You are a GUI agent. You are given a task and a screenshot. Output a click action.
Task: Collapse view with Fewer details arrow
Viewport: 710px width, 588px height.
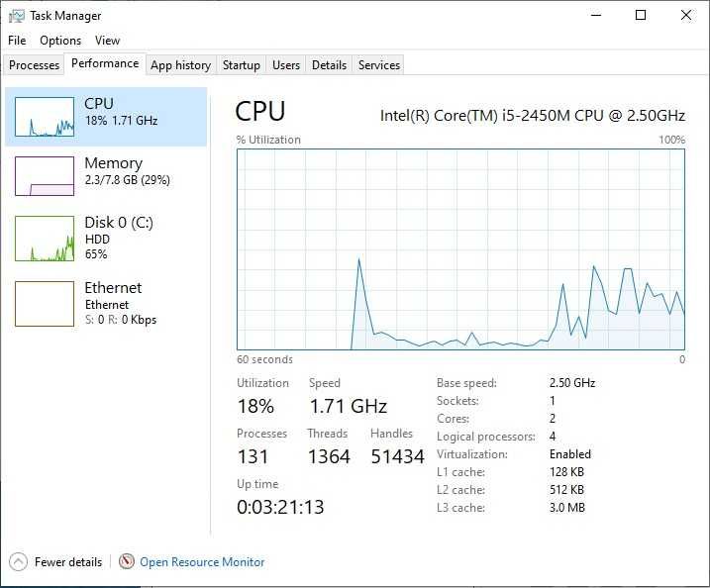tap(18, 561)
